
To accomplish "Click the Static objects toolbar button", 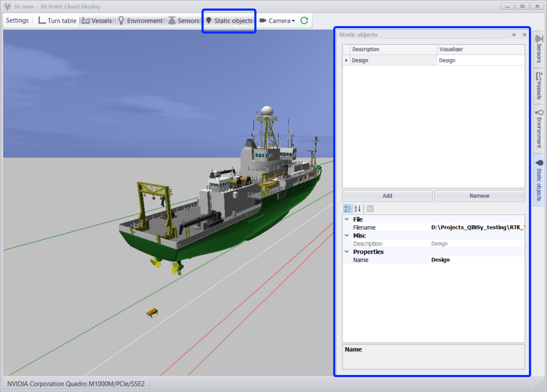I will pyautogui.click(x=229, y=21).
